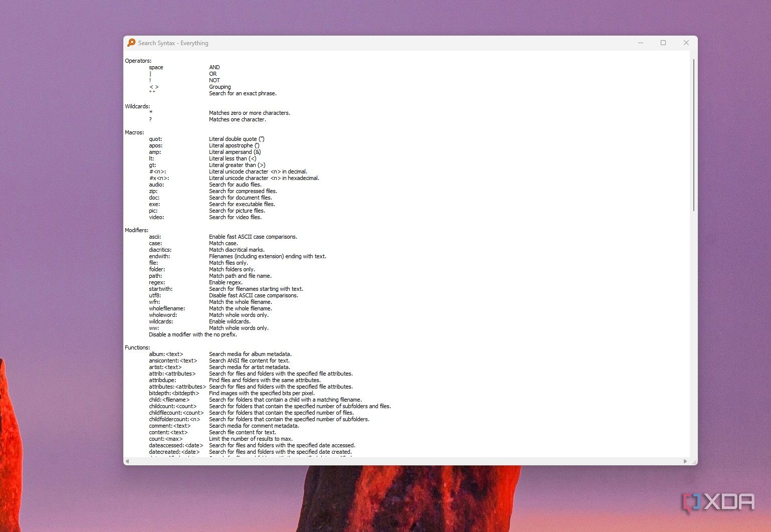
Task: Click the 'child:<filename>' function entry
Action: [x=169, y=400]
